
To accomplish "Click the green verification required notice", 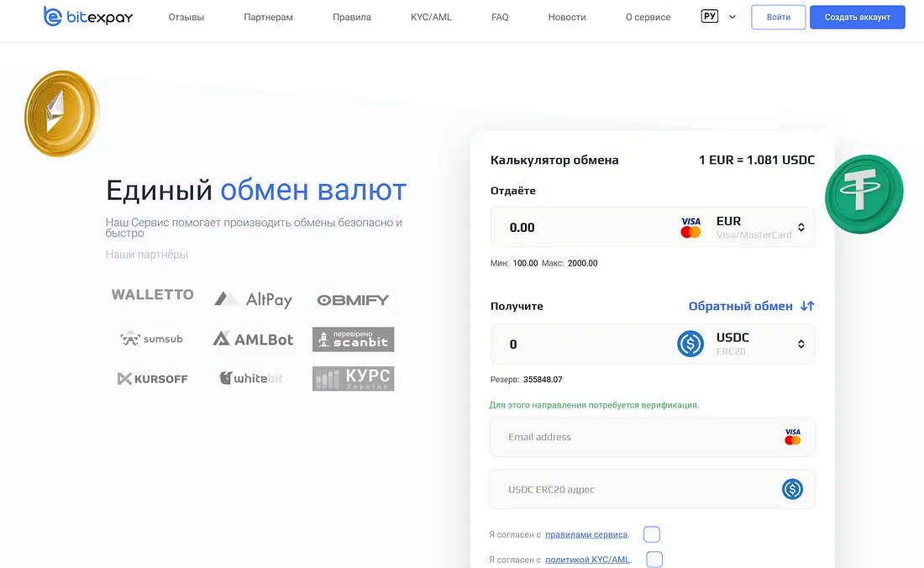I will coord(594,405).
